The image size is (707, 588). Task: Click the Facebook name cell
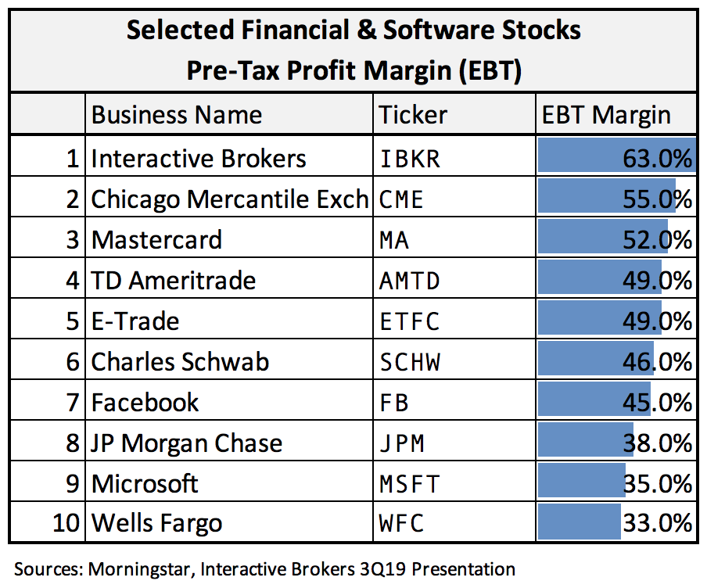(229, 400)
